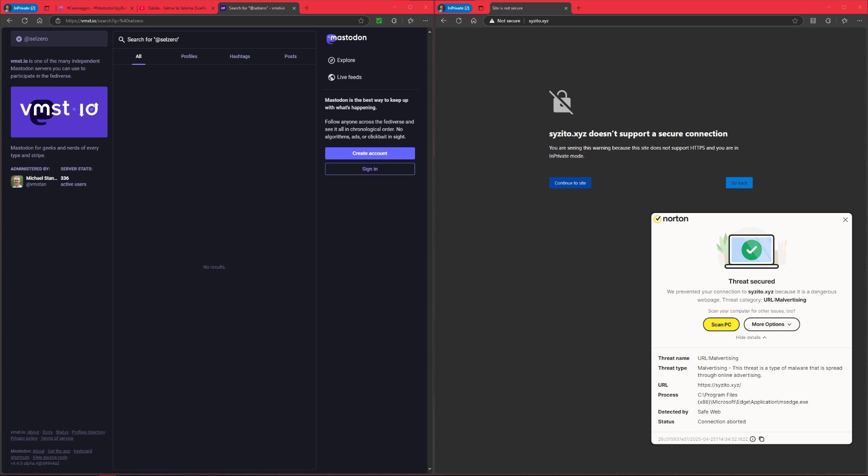Open Michael Stan admin profile
Image resolution: width=868 pixels, height=476 pixels.
coord(34,181)
